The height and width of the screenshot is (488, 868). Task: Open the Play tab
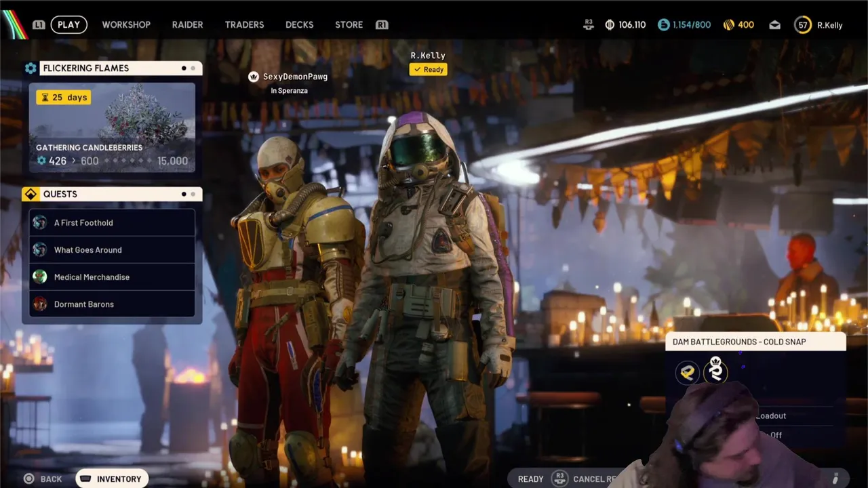click(x=68, y=24)
